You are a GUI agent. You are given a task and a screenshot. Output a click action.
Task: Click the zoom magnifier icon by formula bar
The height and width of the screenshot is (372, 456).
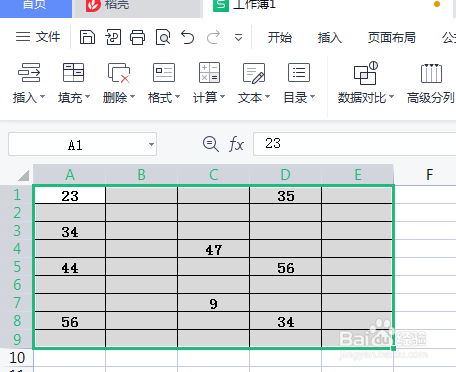point(211,144)
